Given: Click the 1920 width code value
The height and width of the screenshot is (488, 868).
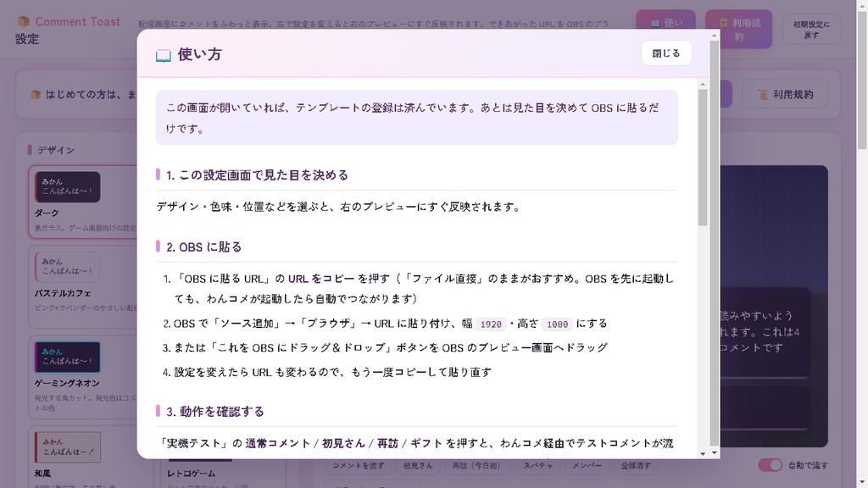Looking at the screenshot, I should click(491, 324).
